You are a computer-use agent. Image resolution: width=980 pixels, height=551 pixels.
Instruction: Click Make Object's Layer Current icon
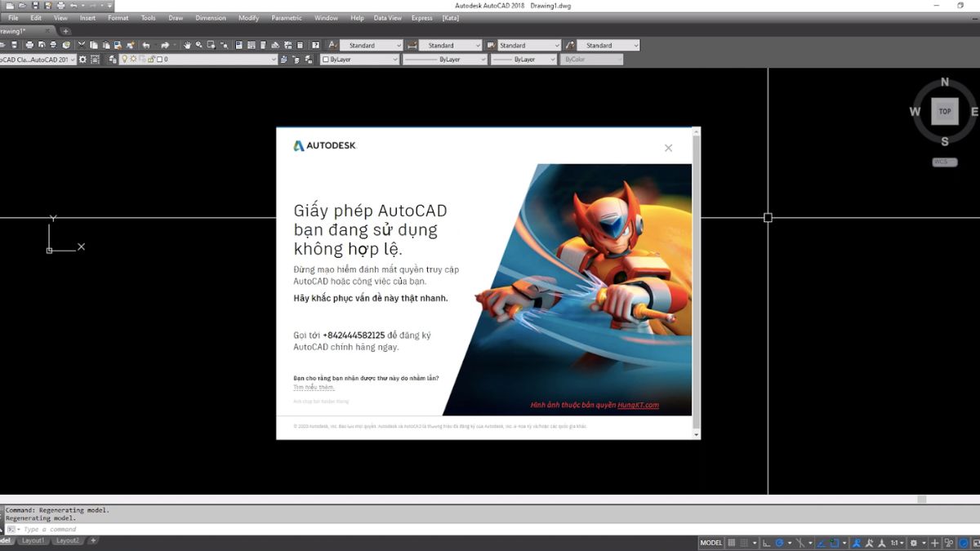(284, 59)
